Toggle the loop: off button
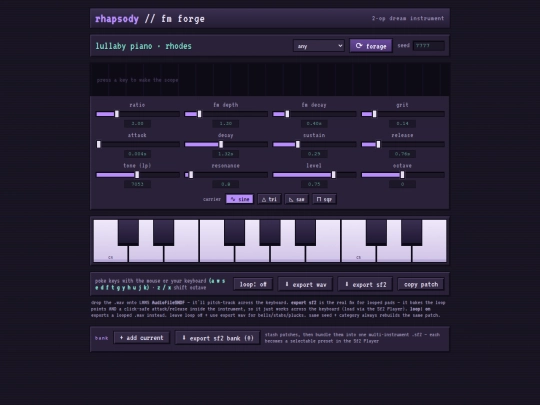 [x=253, y=284]
